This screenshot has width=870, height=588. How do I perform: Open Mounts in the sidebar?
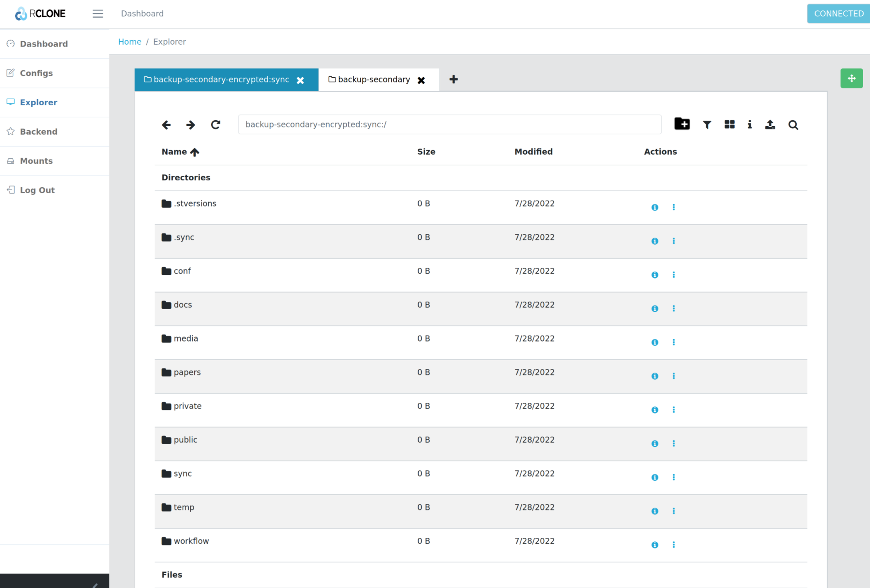(55, 161)
